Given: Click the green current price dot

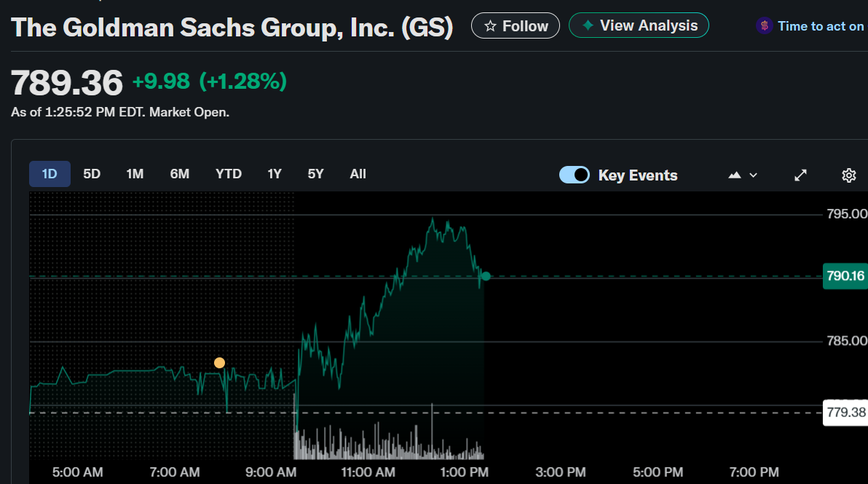Looking at the screenshot, I should (486, 277).
